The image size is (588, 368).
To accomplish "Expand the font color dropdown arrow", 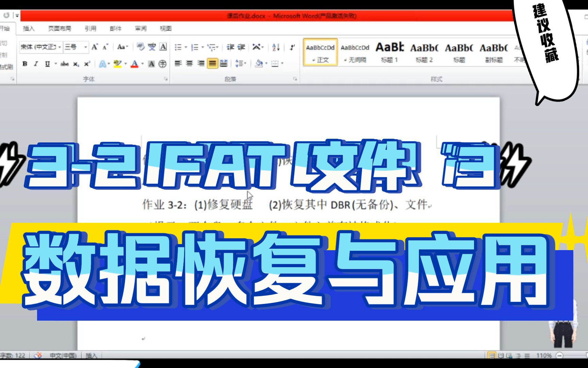I will coord(142,64).
